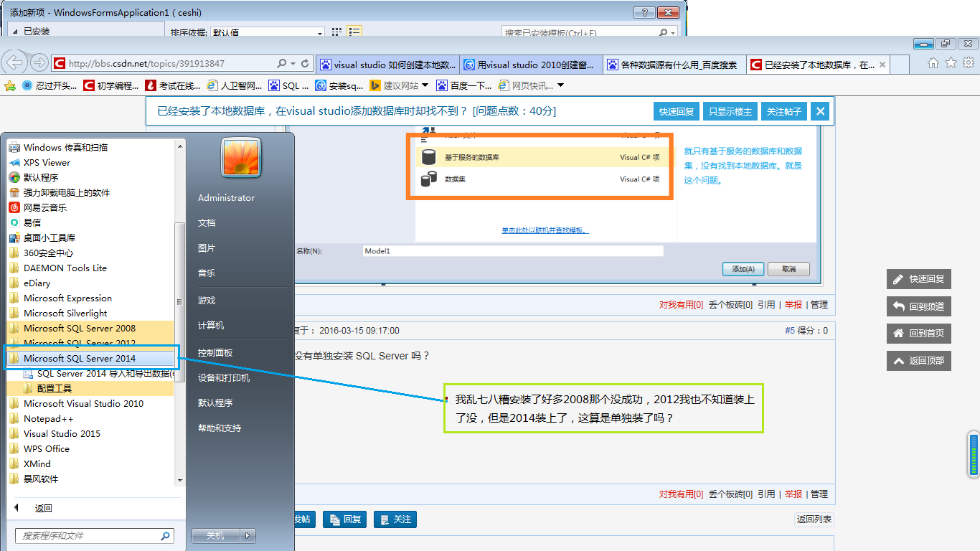
Task: Click the 返回顶部 side button
Action: point(919,361)
